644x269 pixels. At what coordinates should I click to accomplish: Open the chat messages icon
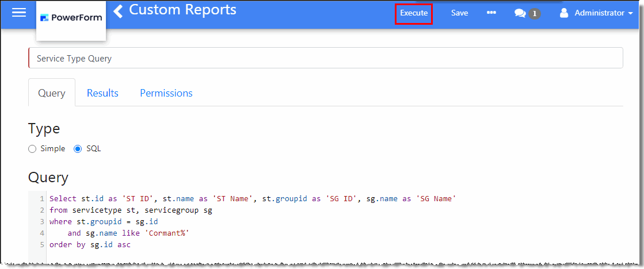520,13
